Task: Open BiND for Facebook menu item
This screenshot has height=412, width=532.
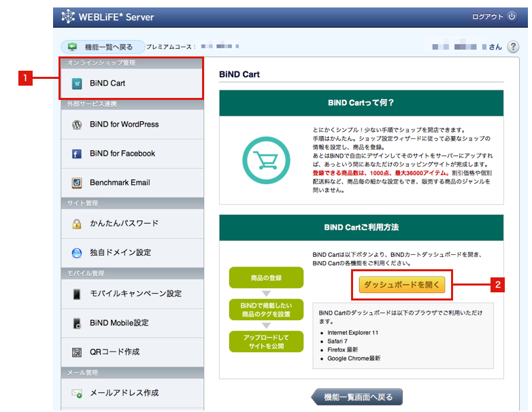Action: (133, 154)
